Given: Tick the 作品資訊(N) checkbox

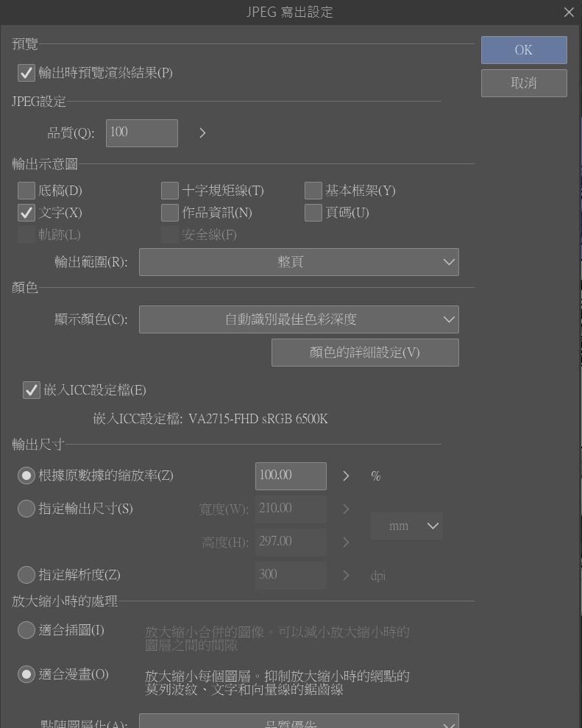Looking at the screenshot, I should pos(170,213).
